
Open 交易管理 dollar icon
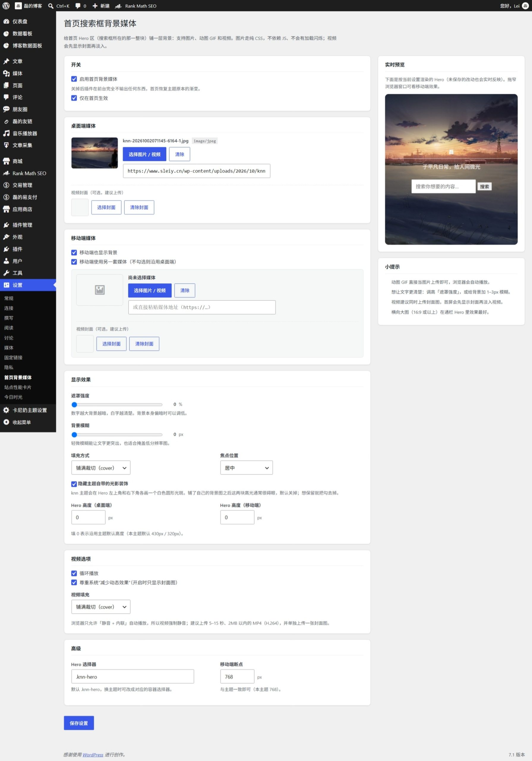click(6, 185)
